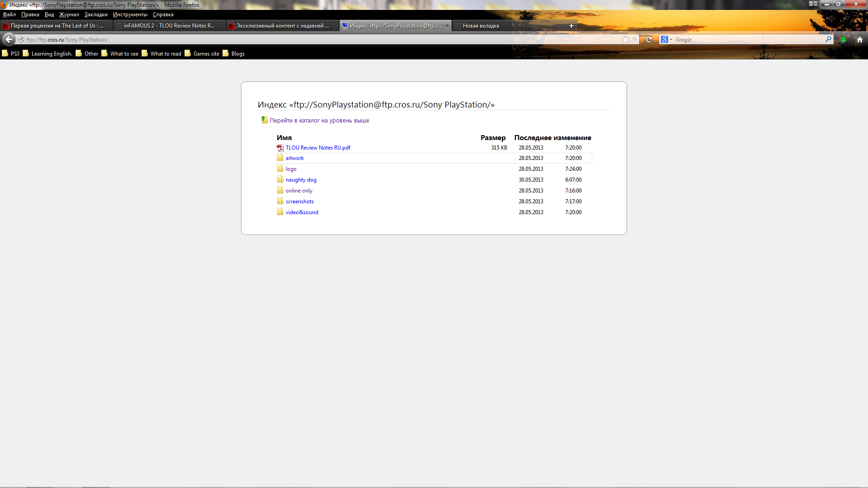Open the Закладки menu
The height and width of the screenshot is (488, 868).
point(96,14)
